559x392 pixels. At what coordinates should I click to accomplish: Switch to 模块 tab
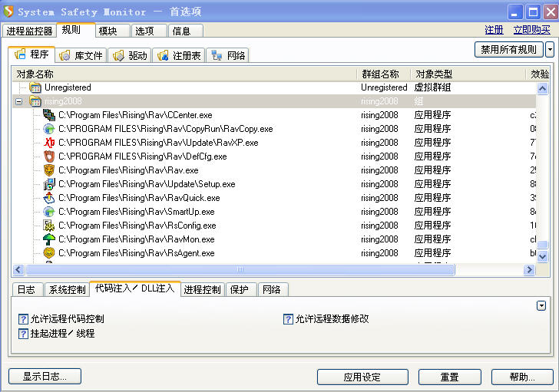click(x=113, y=31)
